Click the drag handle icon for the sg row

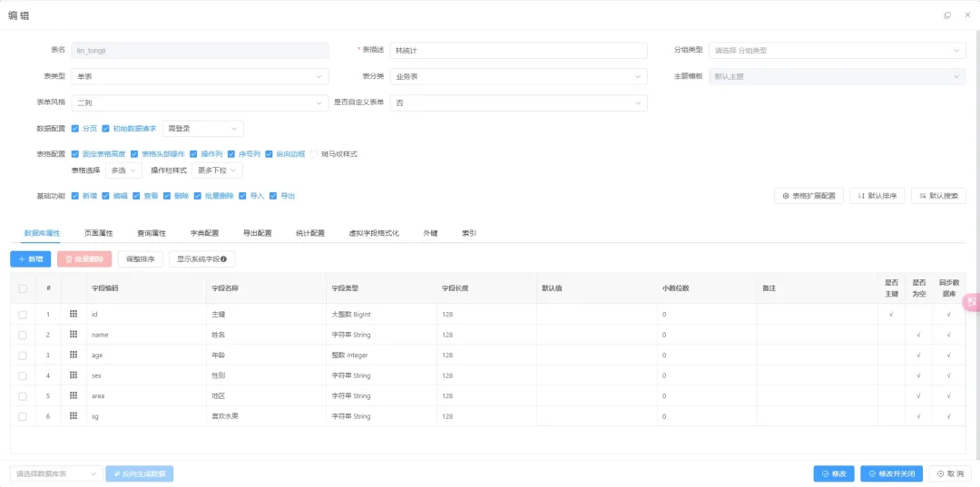73,416
